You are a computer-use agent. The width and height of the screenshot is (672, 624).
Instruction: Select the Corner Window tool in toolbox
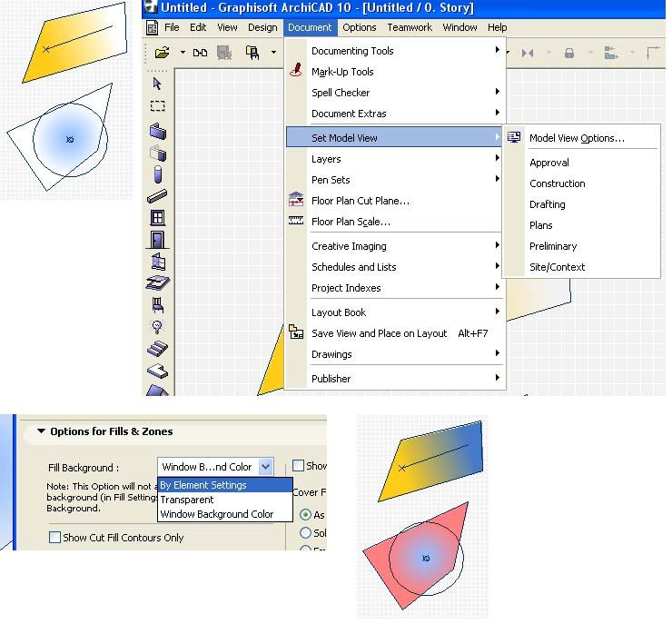click(x=158, y=262)
